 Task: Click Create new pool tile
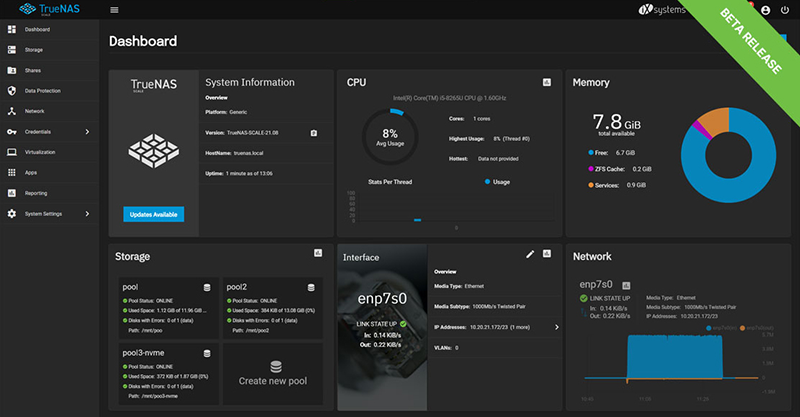[x=272, y=374]
